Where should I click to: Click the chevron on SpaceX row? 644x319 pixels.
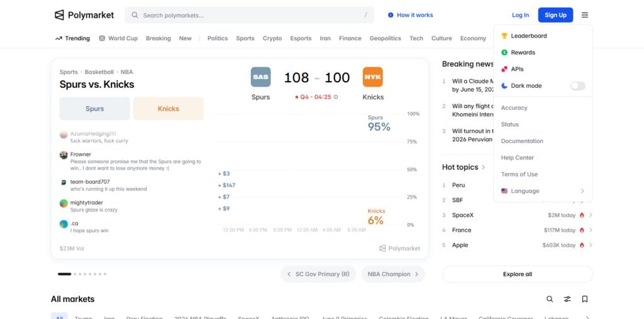591,215
